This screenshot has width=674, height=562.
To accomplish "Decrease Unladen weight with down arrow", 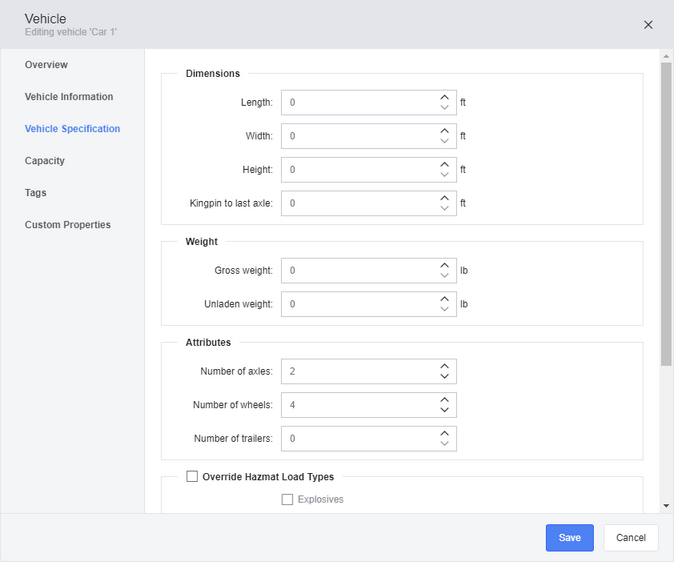I will (444, 309).
